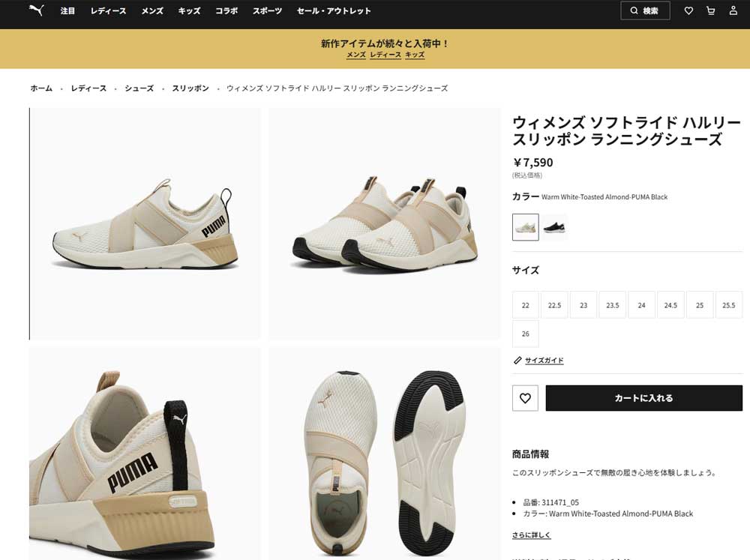Open the shopping cart icon
The image size is (750, 560).
click(711, 10)
